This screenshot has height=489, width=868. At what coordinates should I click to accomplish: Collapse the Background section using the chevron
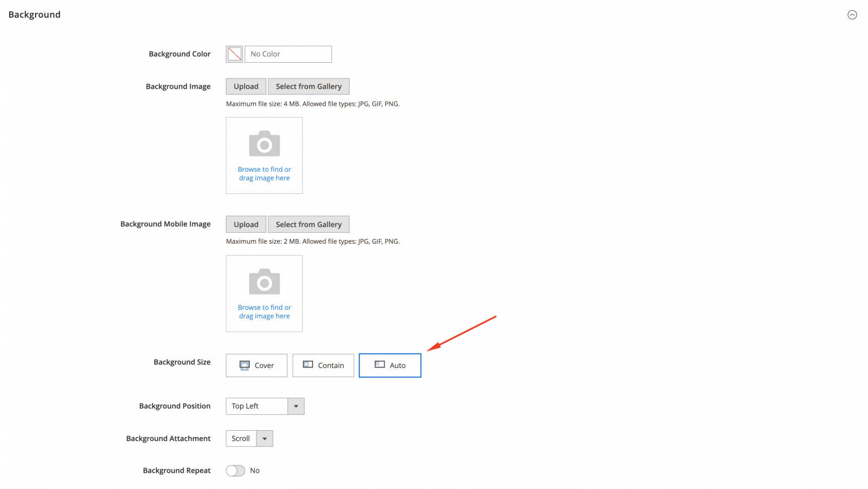click(x=852, y=15)
